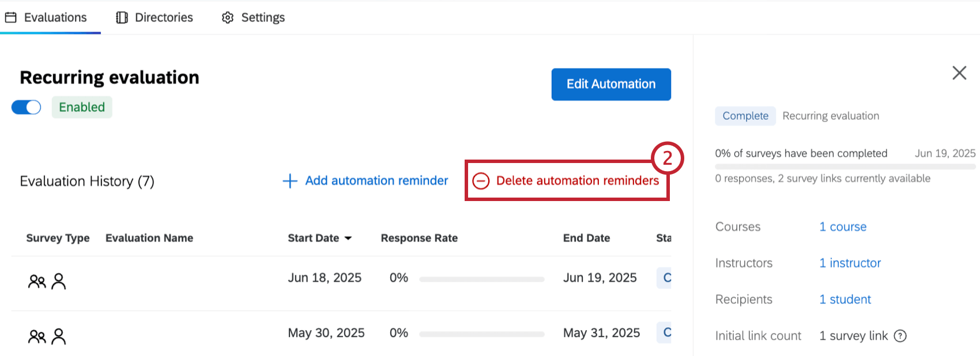
Task: Sort by Start Date dropdown arrow
Action: click(348, 238)
